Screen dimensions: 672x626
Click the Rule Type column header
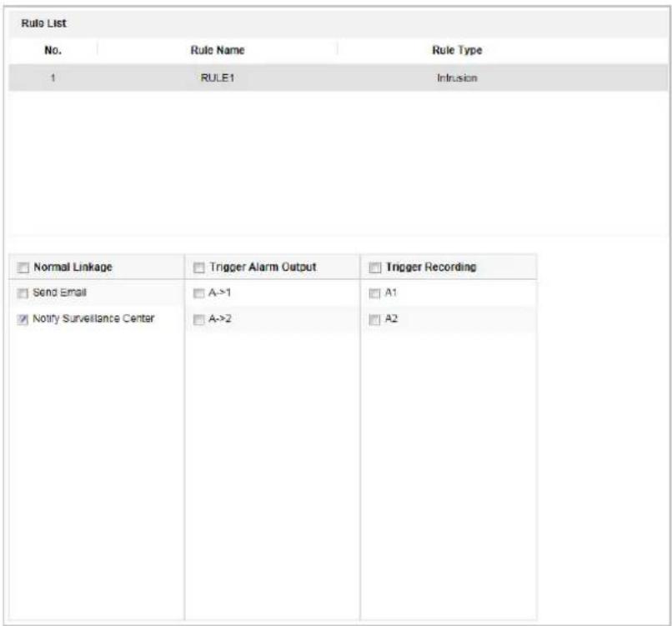457,50
